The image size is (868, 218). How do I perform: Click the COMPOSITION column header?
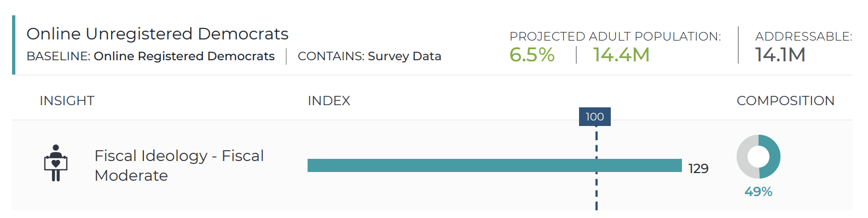point(785,101)
